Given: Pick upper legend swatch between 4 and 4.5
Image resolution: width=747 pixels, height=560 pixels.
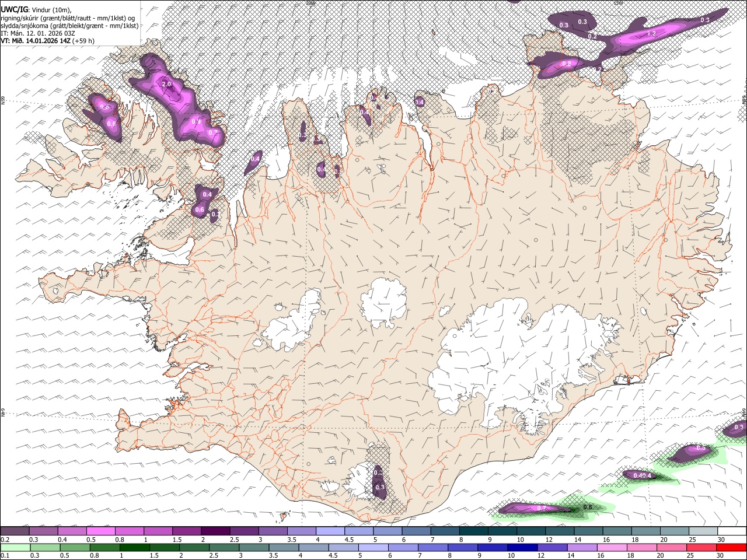Looking at the screenshot, I should pyautogui.click(x=330, y=531).
